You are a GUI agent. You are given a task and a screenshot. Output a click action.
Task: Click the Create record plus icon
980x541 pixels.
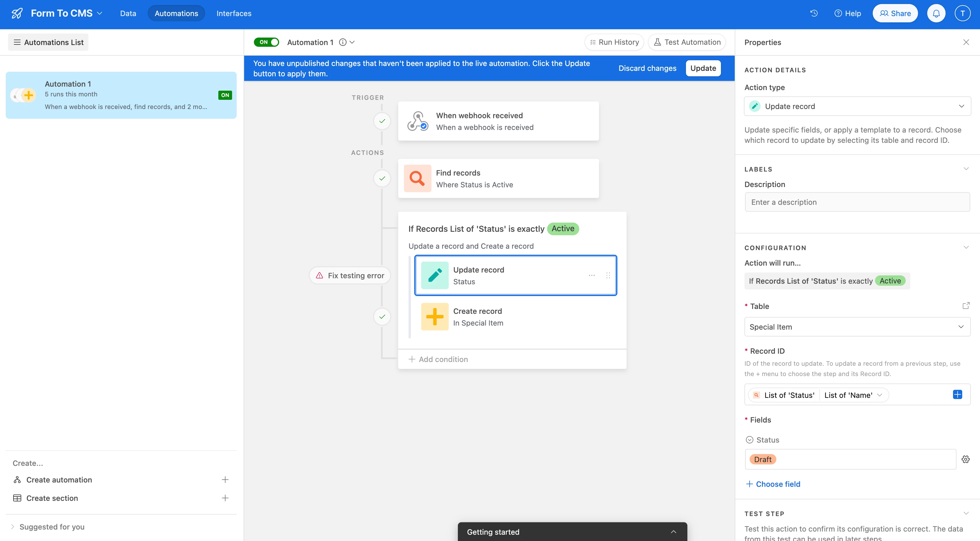(x=434, y=316)
